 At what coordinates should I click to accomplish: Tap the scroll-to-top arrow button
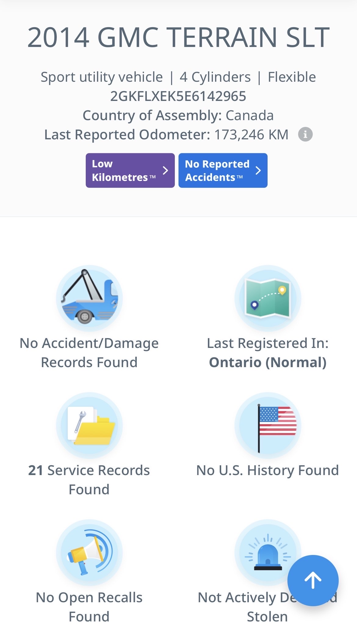[313, 580]
